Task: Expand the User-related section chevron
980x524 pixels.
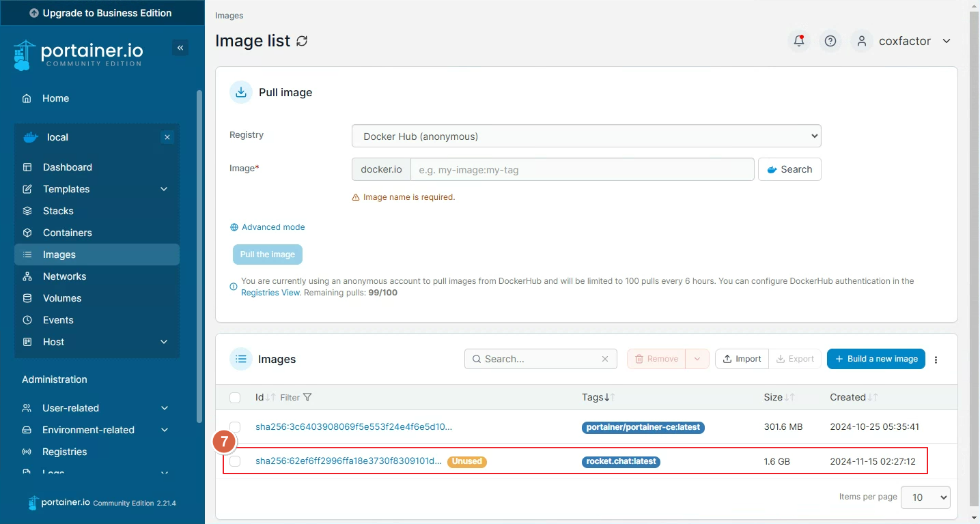Action: coord(165,408)
